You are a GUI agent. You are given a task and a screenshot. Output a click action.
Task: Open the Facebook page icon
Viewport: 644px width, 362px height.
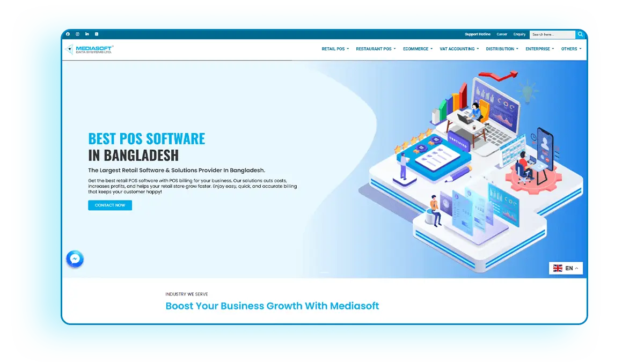68,34
